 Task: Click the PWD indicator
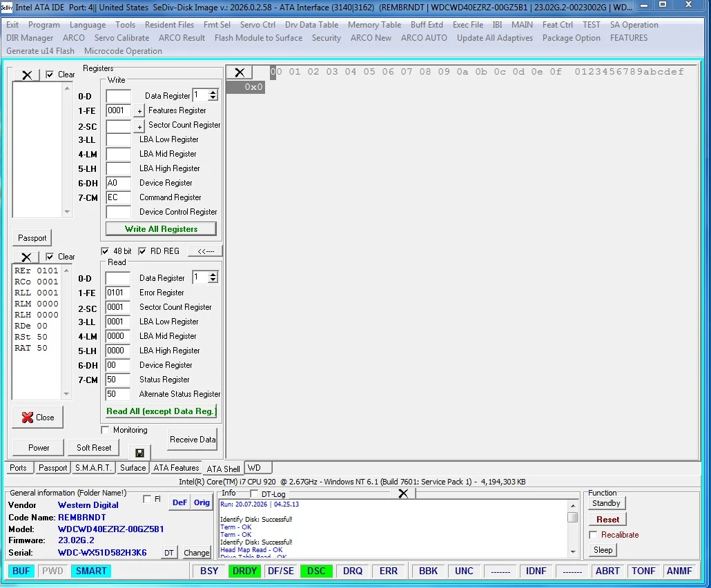click(x=52, y=571)
